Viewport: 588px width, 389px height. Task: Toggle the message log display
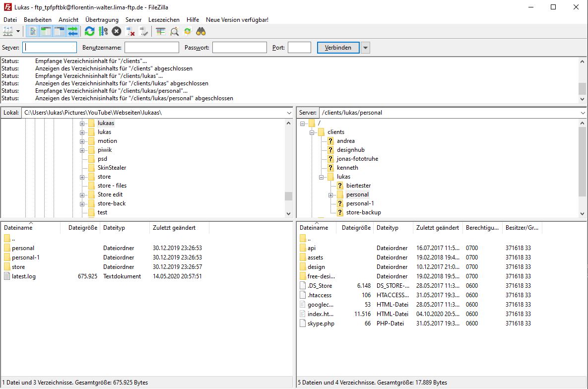click(33, 31)
